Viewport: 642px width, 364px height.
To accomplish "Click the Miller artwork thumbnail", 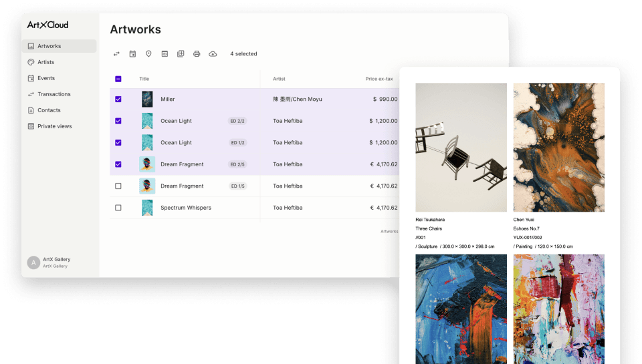I will [147, 99].
